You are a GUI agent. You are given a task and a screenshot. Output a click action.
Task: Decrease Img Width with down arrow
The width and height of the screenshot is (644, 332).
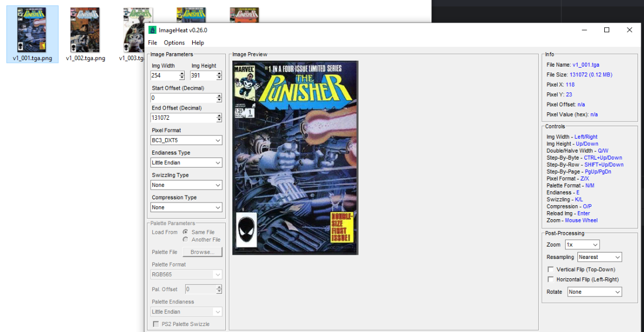click(181, 78)
